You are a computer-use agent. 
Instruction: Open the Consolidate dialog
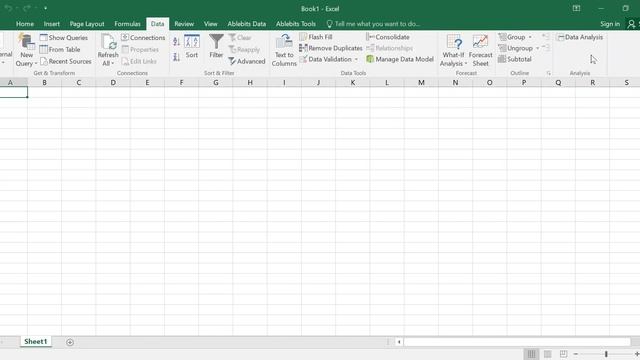(x=388, y=37)
